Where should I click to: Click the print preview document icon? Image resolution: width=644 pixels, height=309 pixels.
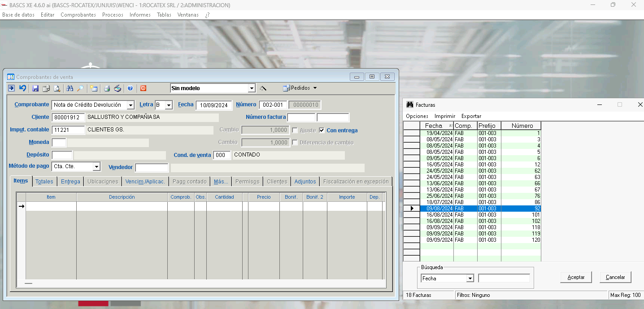57,88
